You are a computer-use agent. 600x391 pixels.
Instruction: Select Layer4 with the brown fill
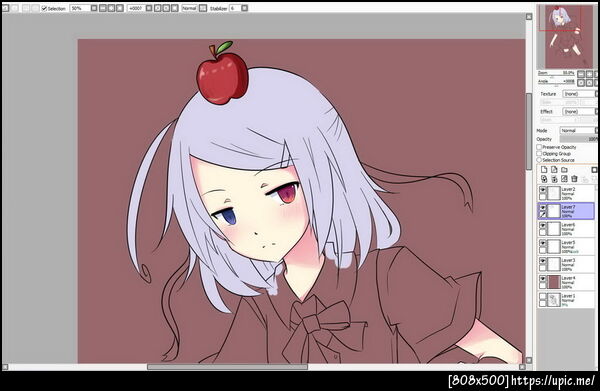(566, 282)
